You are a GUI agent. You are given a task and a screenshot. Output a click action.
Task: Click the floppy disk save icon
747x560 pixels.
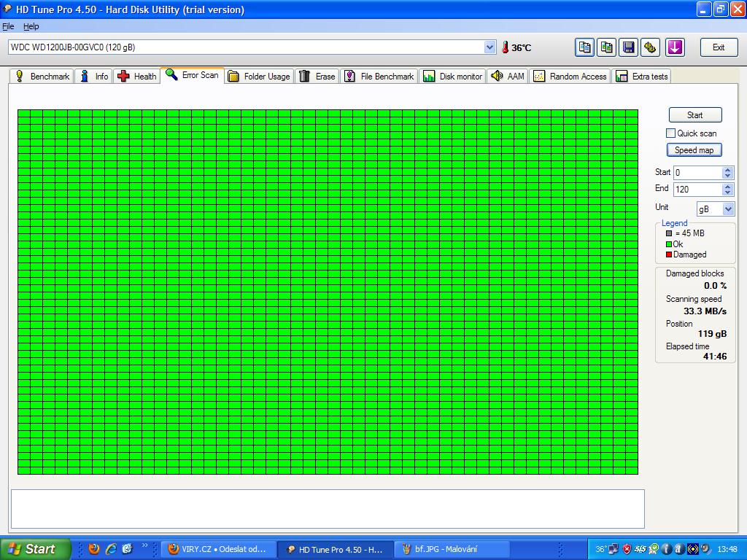[x=628, y=47]
